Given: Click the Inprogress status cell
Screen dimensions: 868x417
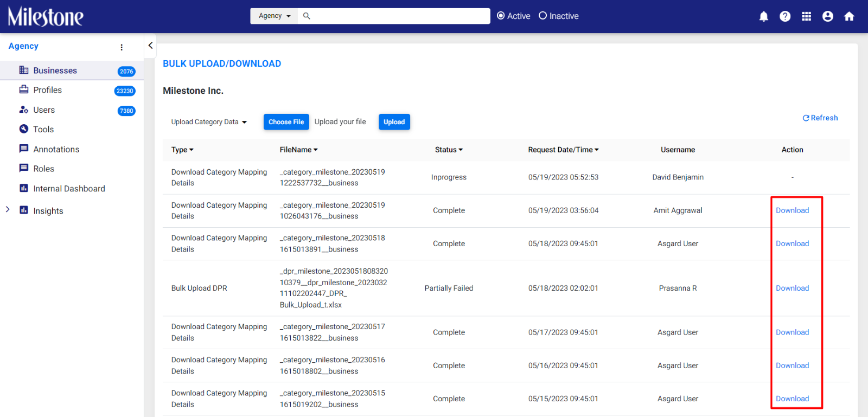Looking at the screenshot, I should pyautogui.click(x=449, y=177).
